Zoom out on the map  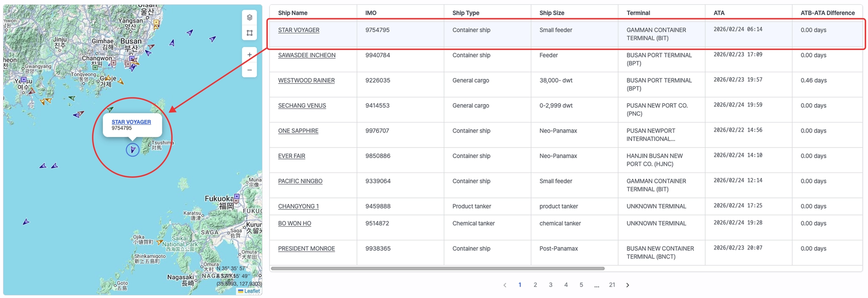(x=250, y=70)
